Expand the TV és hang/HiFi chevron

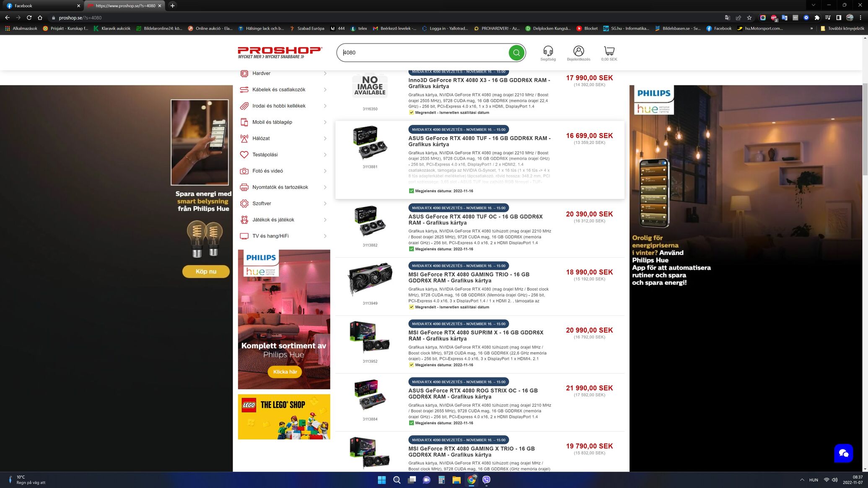coord(325,236)
